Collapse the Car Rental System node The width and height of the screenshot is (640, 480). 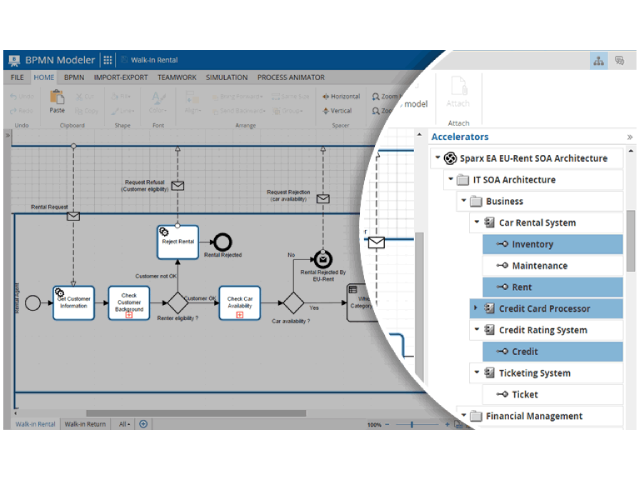[477, 222]
